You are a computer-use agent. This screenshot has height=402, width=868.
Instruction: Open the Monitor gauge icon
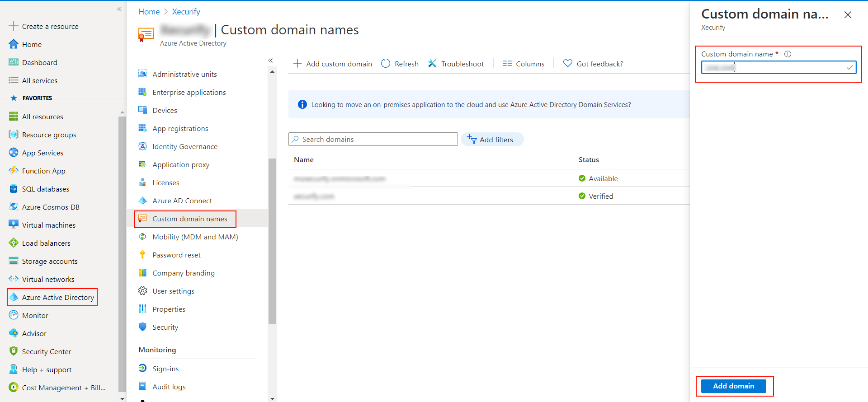[x=14, y=315]
